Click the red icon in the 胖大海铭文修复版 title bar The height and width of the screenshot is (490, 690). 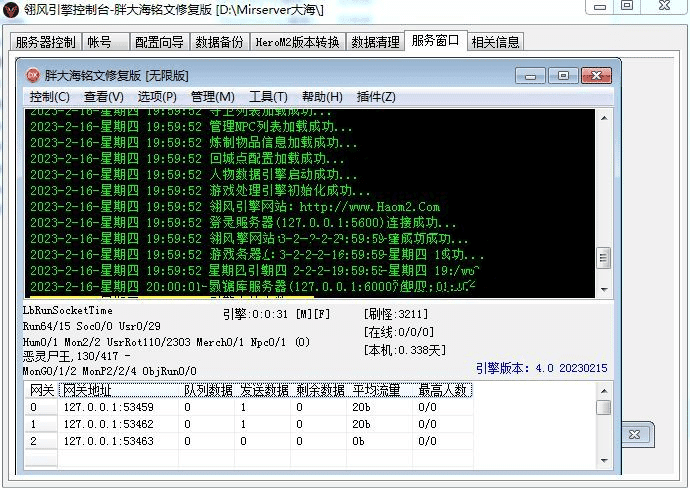point(32,75)
